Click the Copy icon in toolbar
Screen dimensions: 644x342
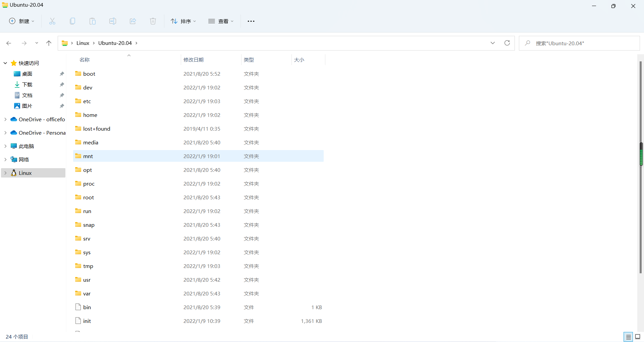coord(72,21)
